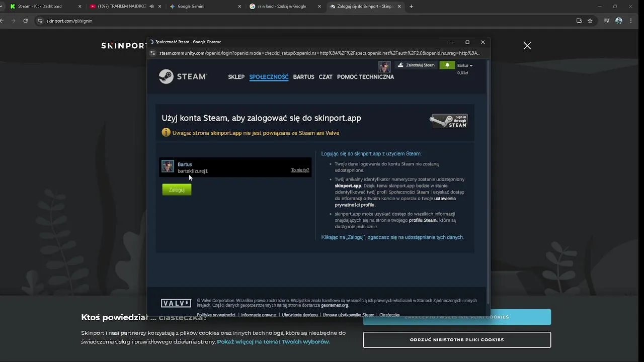The width and height of the screenshot is (644, 362).
Task: Bookmark this page with the star icon
Action: 590,21
